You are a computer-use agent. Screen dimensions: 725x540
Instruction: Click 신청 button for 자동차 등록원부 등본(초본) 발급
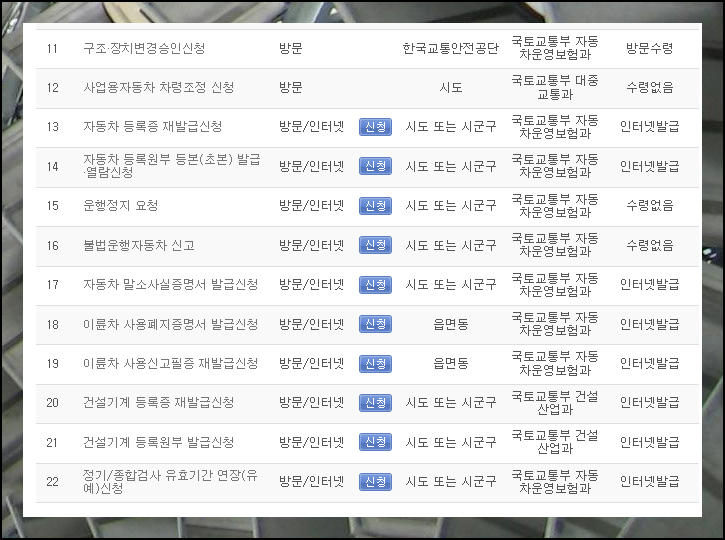coord(375,166)
